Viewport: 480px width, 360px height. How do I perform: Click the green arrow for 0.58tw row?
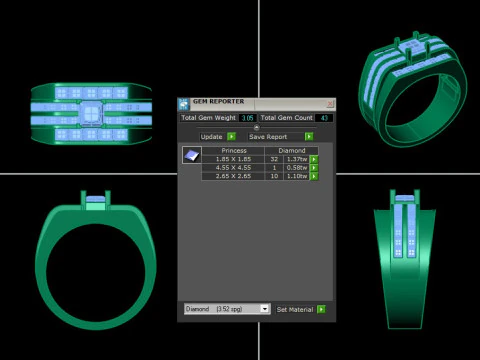(x=314, y=168)
